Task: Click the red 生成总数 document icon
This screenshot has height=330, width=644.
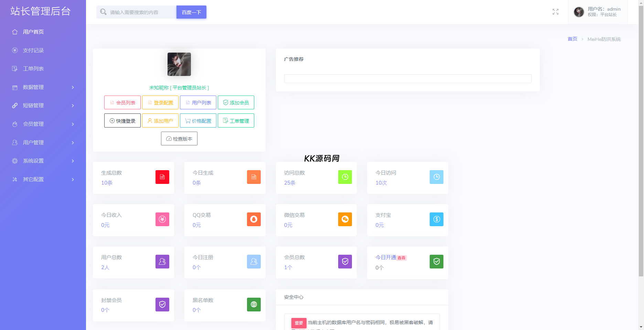Action: 162,177
